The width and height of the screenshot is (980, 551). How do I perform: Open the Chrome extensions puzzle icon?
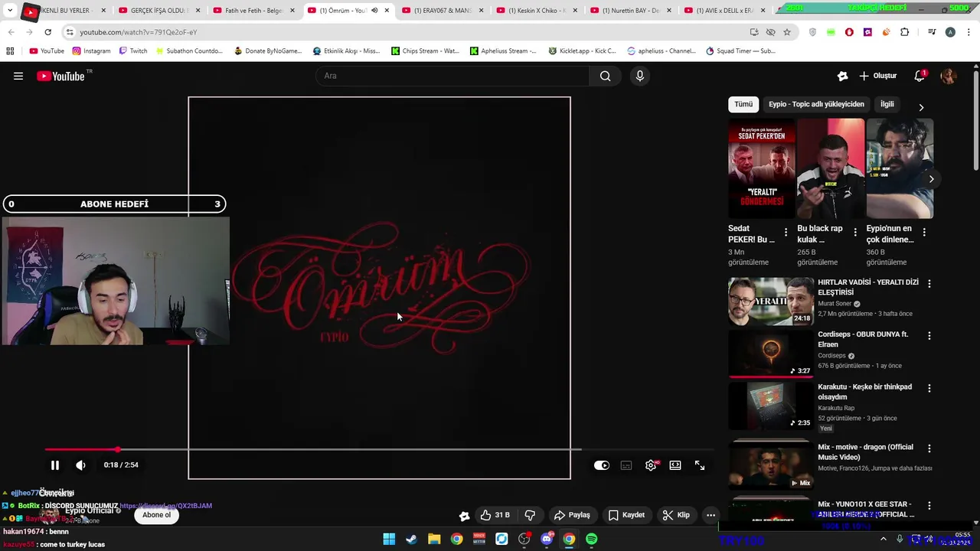pos(904,32)
